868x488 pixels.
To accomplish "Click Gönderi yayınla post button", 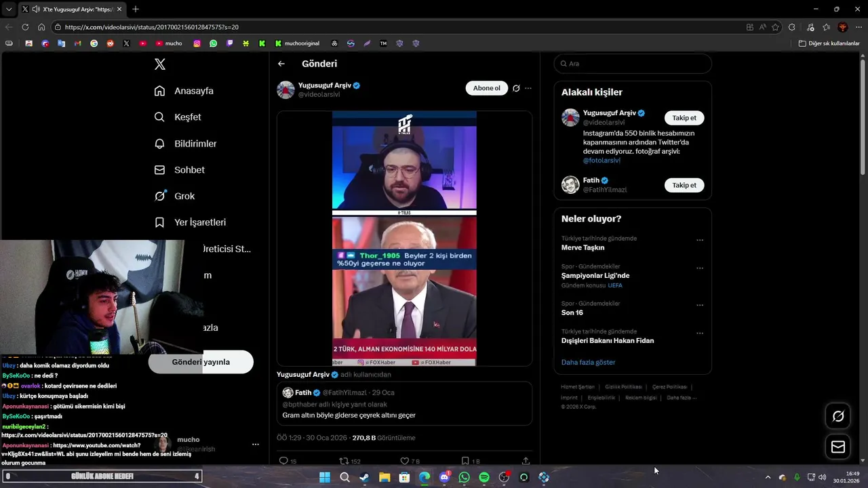I will coord(201,362).
